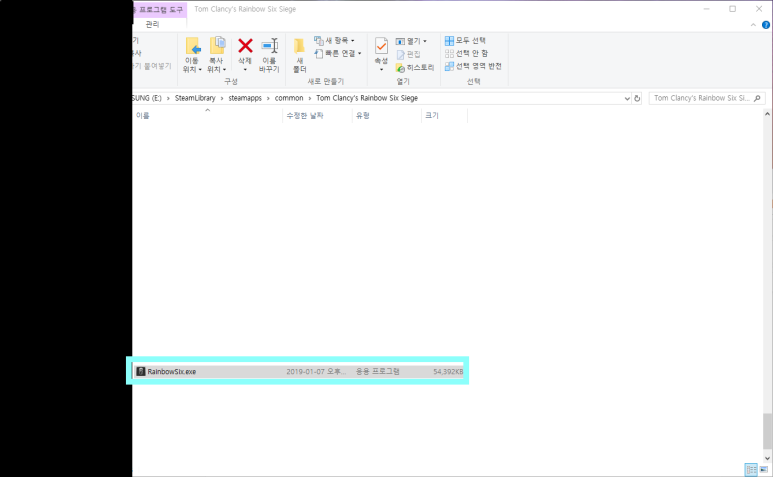Open the Easy access (빠른 연결) dropdown arrow
Viewport: 773px width, 477px height.
(359, 53)
